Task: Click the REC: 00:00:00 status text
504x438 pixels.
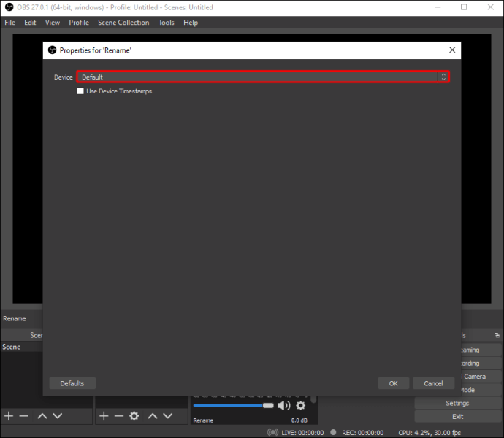Action: pyautogui.click(x=362, y=433)
